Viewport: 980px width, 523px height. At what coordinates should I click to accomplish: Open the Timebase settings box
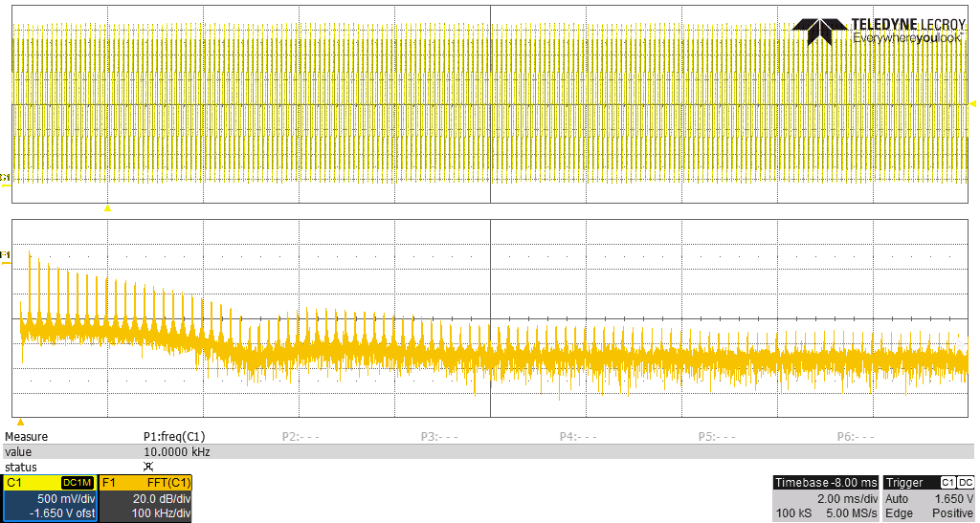point(825,498)
